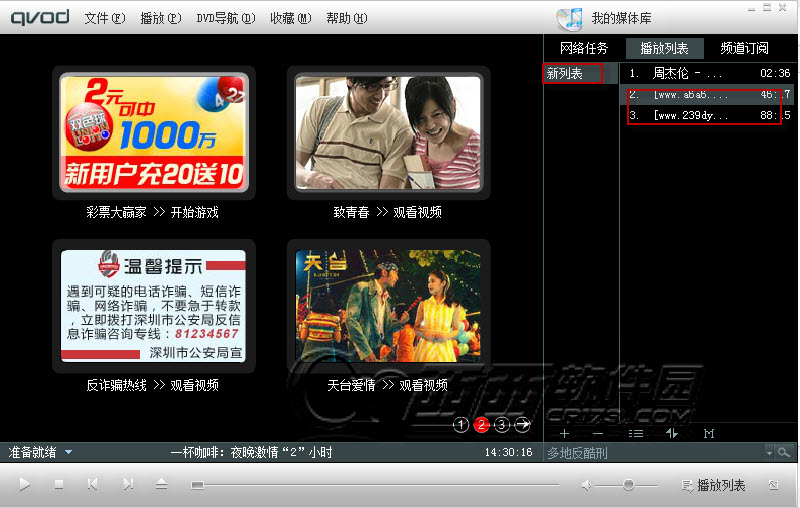The image size is (800, 508).
Task: Open the lottery 2元可中1000万 ad thumbnail
Action: click(154, 133)
